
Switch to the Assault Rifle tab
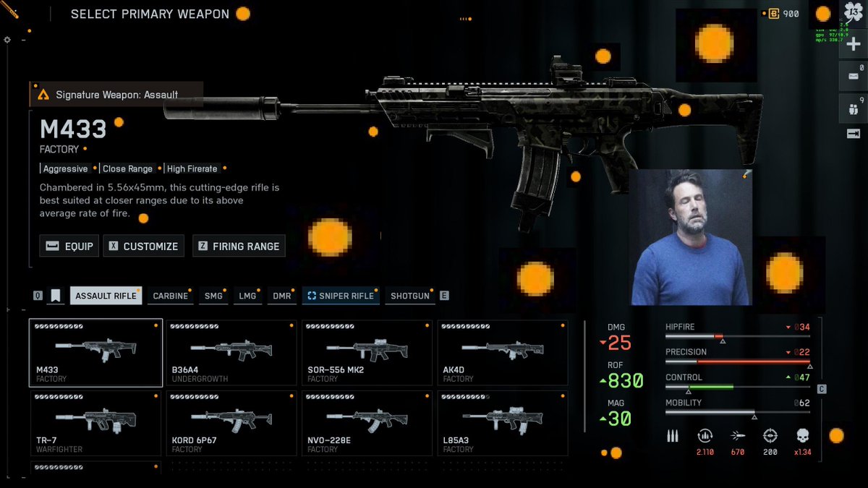106,296
